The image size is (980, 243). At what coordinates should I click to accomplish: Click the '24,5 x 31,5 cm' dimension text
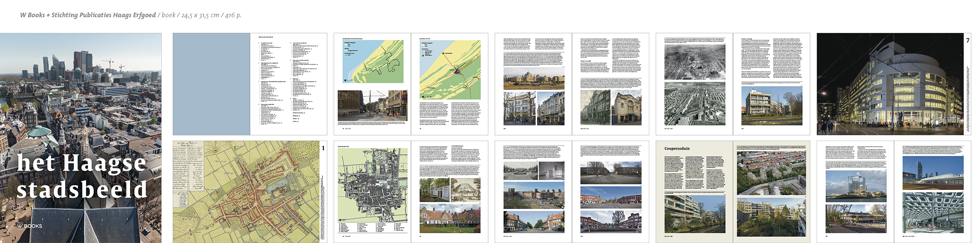click(201, 15)
